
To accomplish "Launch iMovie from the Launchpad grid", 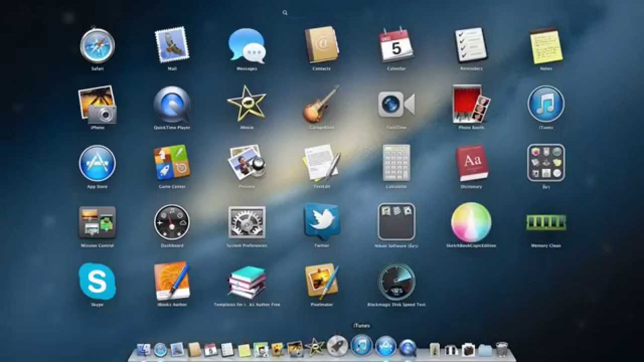I will pyautogui.click(x=247, y=104).
